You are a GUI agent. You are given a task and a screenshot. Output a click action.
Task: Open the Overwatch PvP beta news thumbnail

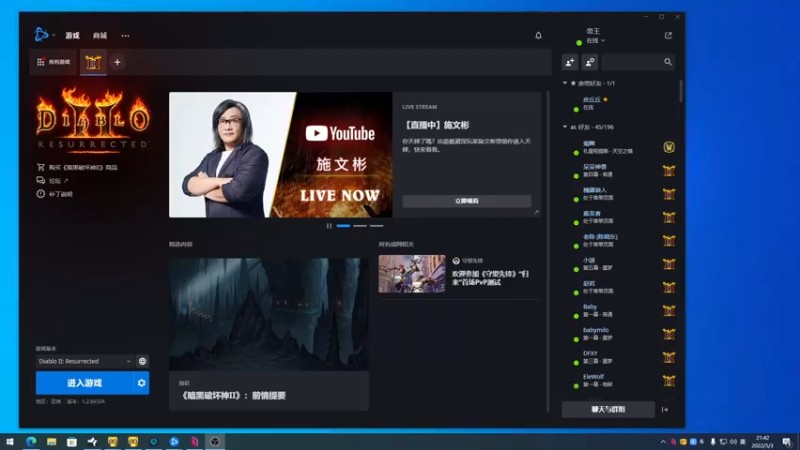(412, 273)
